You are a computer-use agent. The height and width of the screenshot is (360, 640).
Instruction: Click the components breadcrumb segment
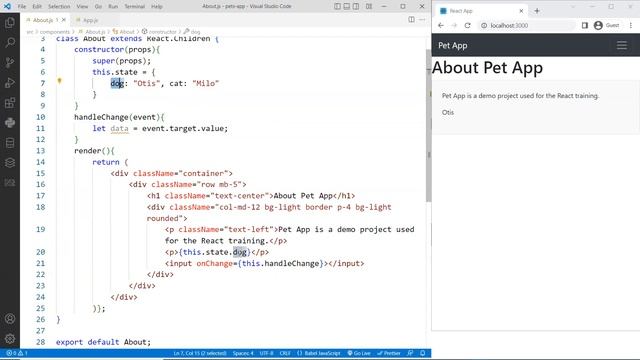coord(55,31)
